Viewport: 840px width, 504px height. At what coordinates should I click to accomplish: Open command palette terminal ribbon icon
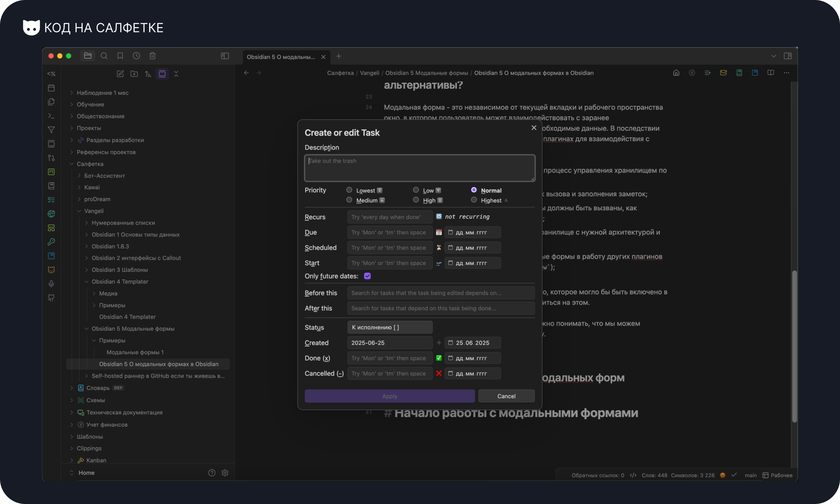[51, 116]
